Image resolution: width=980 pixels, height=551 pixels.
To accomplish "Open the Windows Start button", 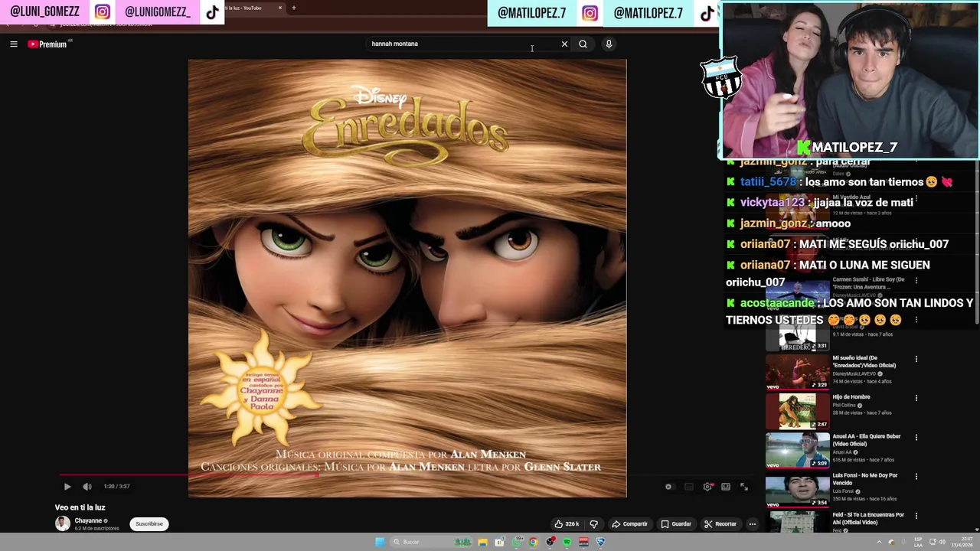I will coord(380,542).
